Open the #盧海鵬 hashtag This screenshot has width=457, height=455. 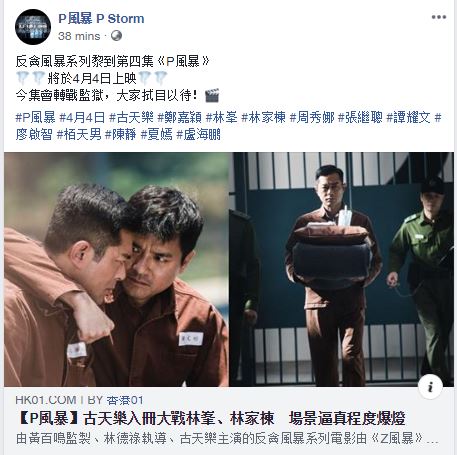(x=198, y=135)
